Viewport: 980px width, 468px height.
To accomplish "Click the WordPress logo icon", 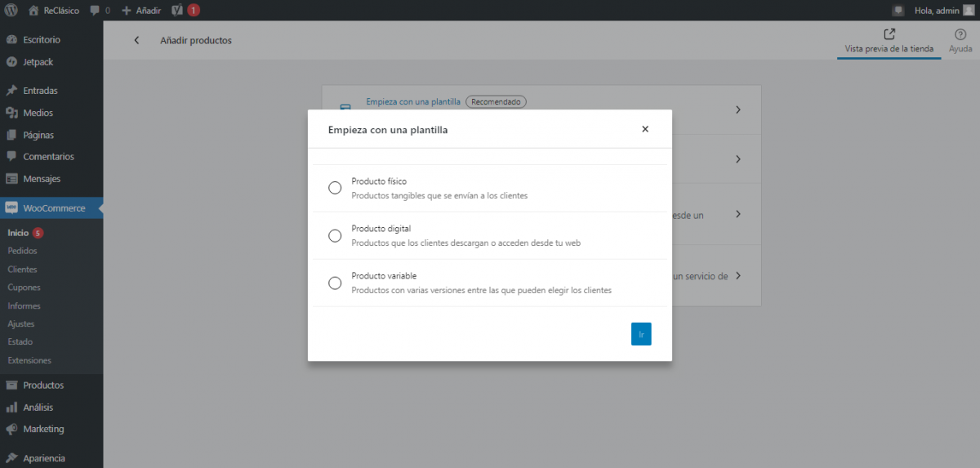I will pyautogui.click(x=11, y=11).
